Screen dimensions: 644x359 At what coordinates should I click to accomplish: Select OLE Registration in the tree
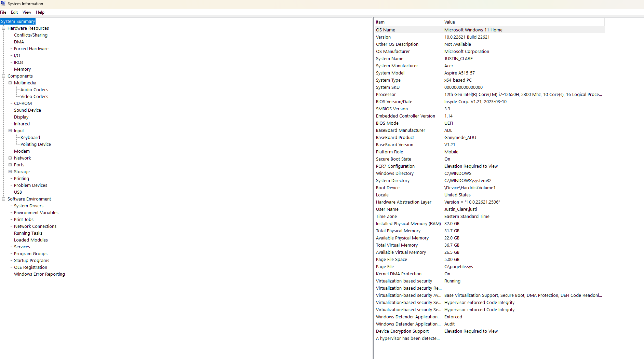coord(30,267)
